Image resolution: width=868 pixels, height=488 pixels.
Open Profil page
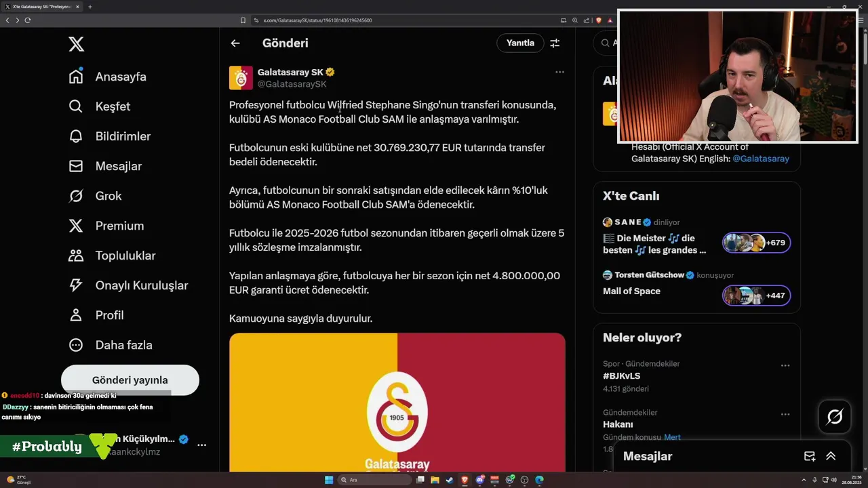(x=96, y=315)
